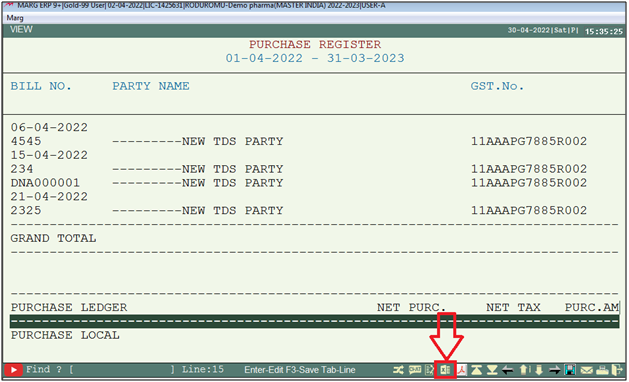Export the register to Excel

(445, 370)
